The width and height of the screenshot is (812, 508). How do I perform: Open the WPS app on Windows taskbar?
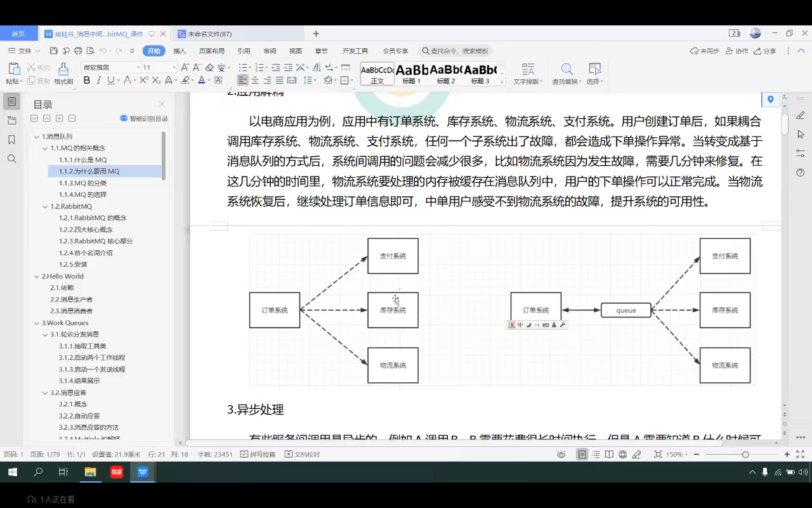(143, 472)
